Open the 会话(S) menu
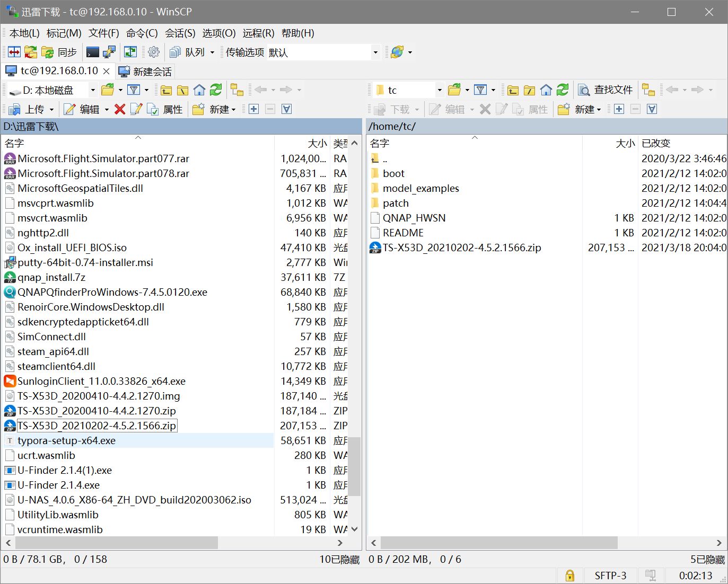 180,33
